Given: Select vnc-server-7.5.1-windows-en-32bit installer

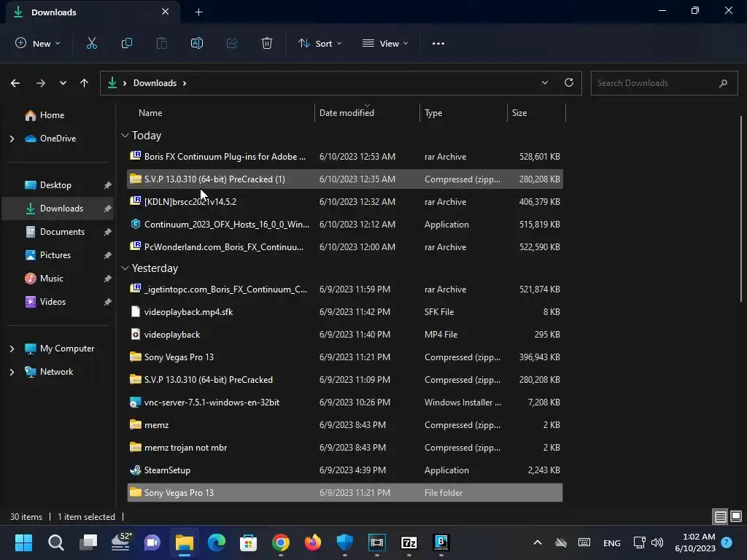Looking at the screenshot, I should (x=345, y=402).
